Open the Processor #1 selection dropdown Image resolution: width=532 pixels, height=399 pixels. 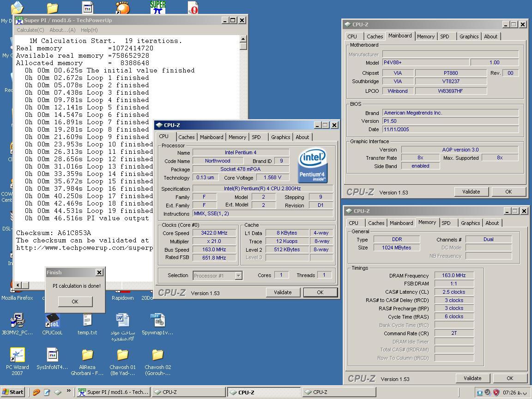238,276
